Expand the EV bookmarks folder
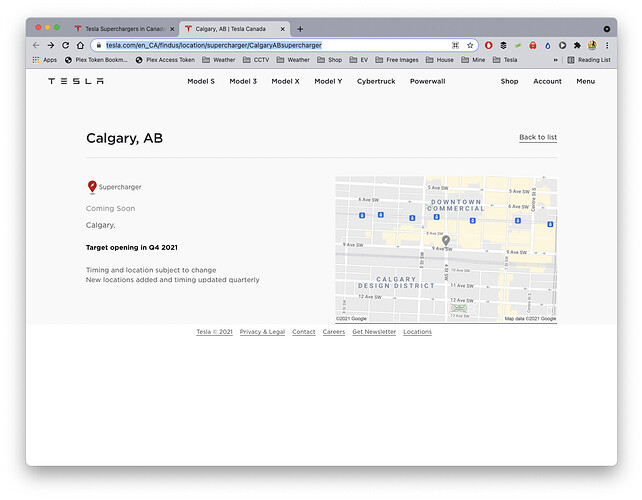642x500 pixels. [x=359, y=60]
